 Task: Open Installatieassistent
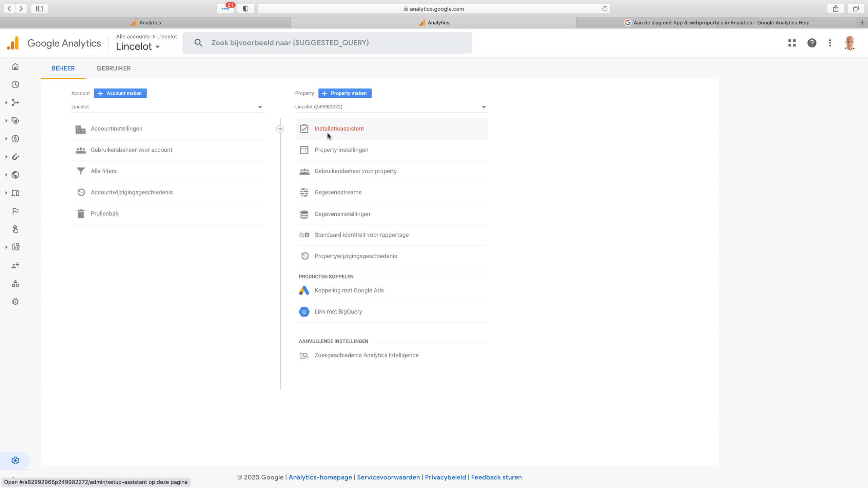392,129
